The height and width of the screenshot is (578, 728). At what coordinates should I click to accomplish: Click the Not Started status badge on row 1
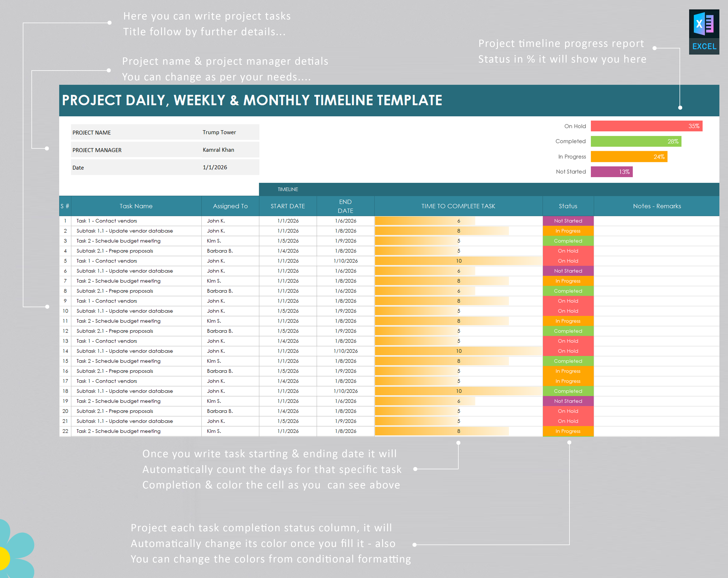tap(568, 221)
